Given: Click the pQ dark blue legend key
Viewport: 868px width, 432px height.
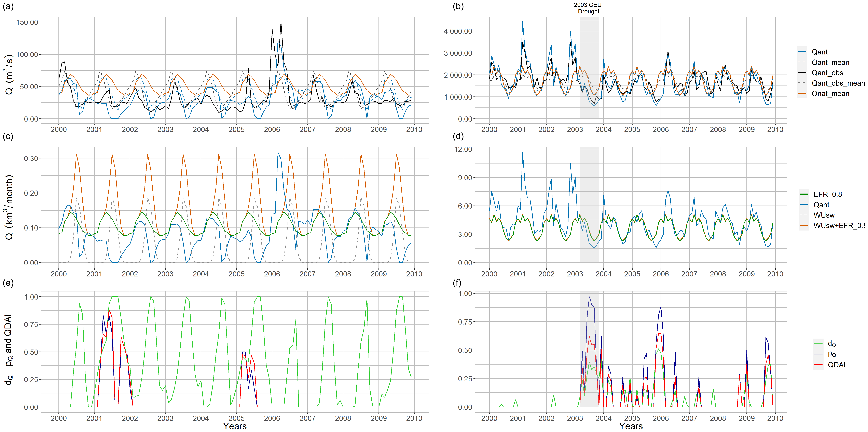Looking at the screenshot, I should click(x=818, y=354).
